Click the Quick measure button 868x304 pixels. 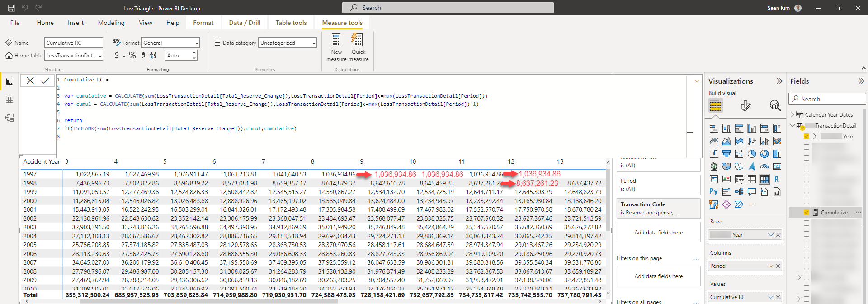point(359,47)
